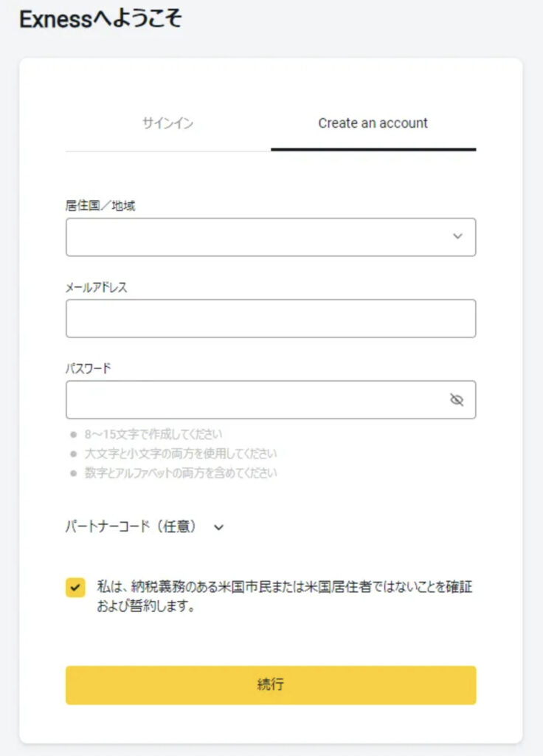Uncheck the US citizen declaration checkbox

click(x=75, y=588)
